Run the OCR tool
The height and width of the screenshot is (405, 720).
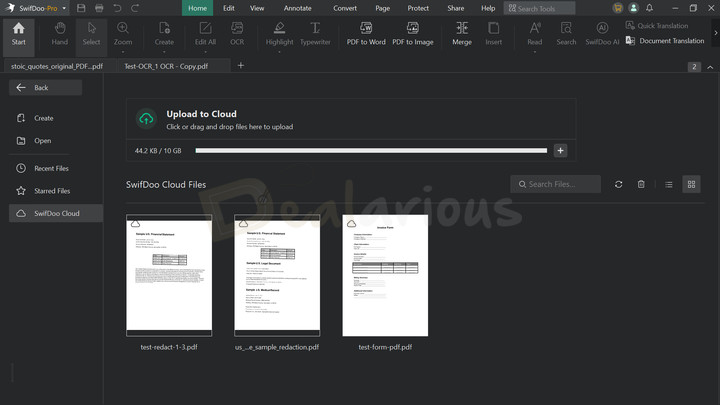[x=237, y=34]
